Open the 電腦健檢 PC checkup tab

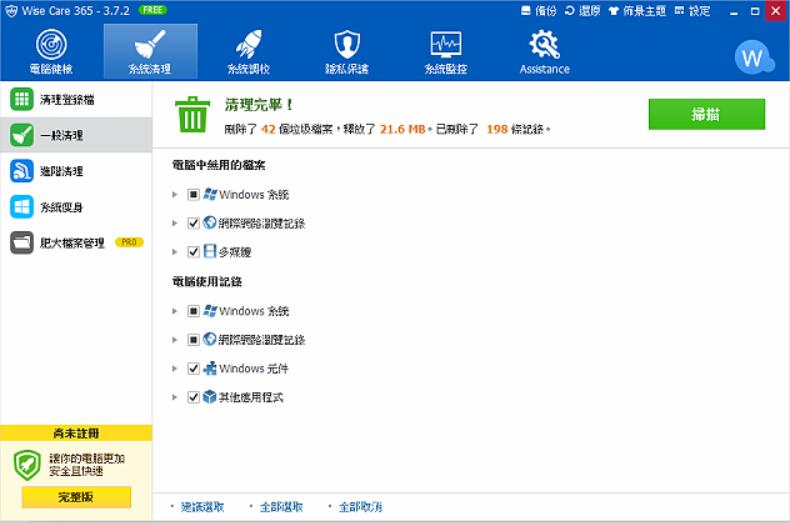[51, 52]
